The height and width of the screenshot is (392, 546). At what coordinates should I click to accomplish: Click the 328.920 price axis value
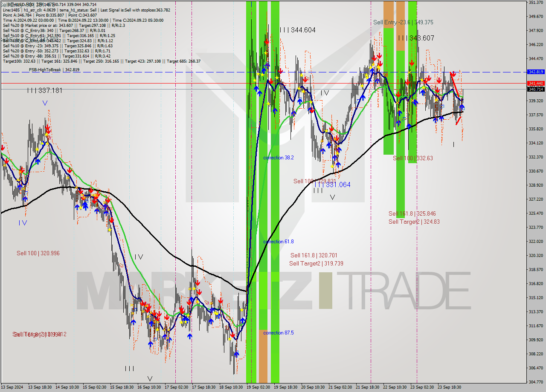tap(536, 185)
